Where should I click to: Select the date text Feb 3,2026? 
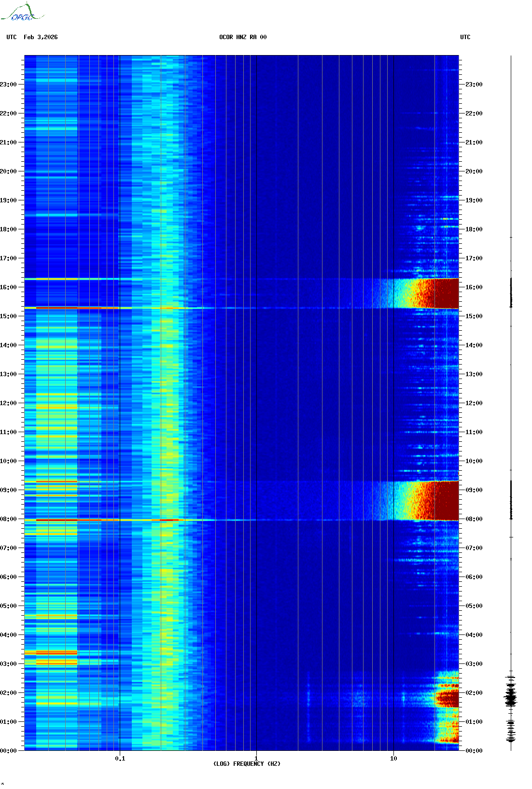click(x=41, y=37)
